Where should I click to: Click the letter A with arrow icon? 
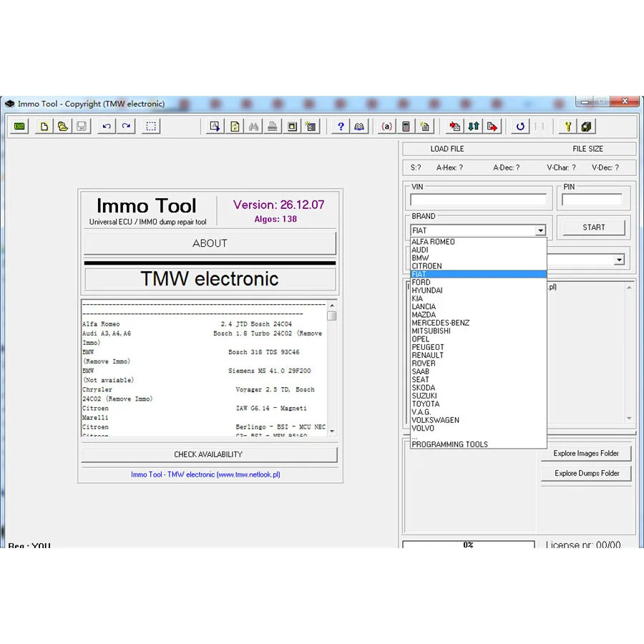pos(215,126)
